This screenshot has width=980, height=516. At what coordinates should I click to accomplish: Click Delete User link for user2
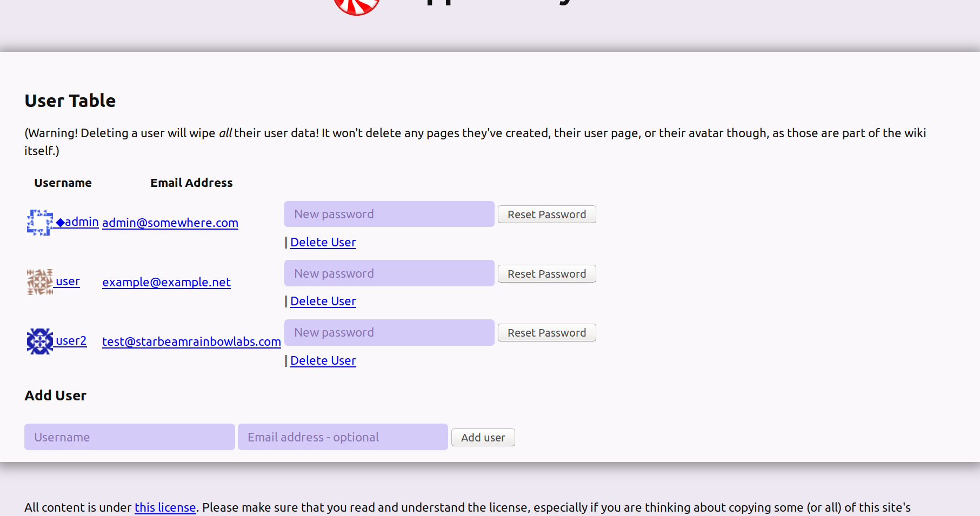click(323, 361)
